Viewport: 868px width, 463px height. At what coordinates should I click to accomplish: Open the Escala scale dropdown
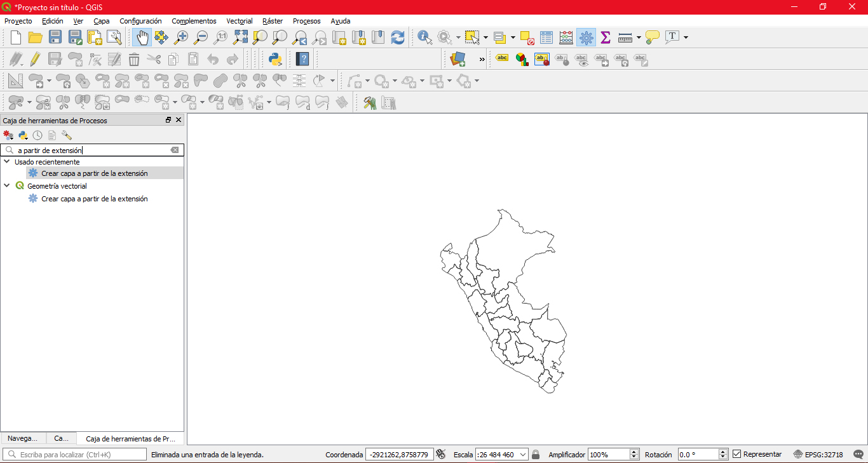coord(523,455)
